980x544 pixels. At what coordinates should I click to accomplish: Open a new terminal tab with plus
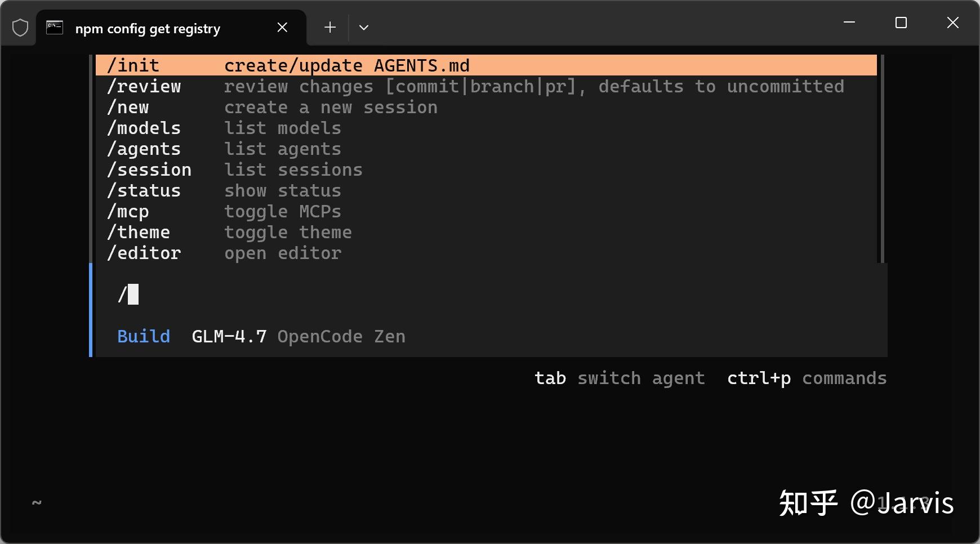point(330,27)
